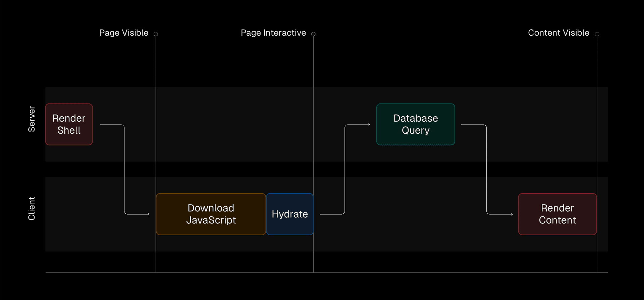Screen dimensions: 644x300
Task: Select the Page Interactive circle marker
Action: point(313,34)
